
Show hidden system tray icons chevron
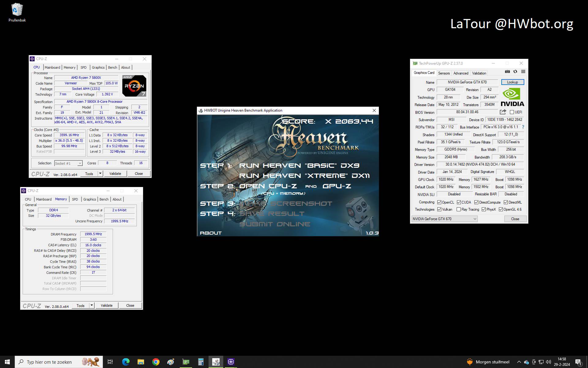(519, 362)
